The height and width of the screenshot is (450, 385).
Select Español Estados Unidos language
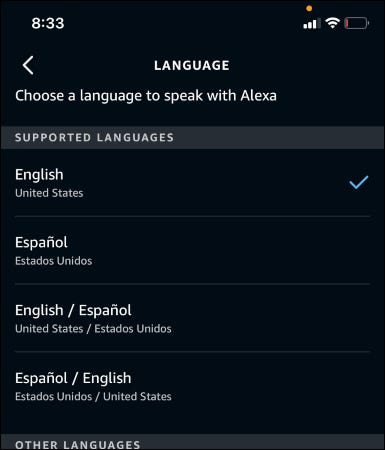(192, 250)
